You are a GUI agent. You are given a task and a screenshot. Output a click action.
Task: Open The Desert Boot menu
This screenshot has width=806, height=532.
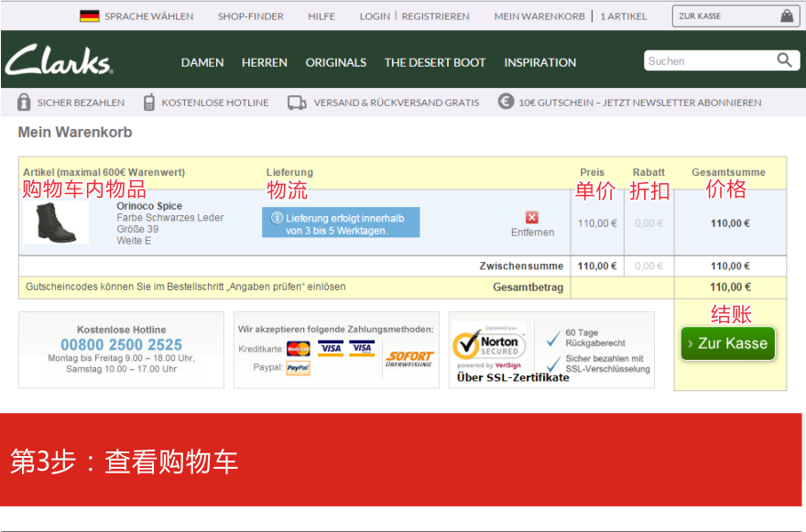(x=435, y=62)
